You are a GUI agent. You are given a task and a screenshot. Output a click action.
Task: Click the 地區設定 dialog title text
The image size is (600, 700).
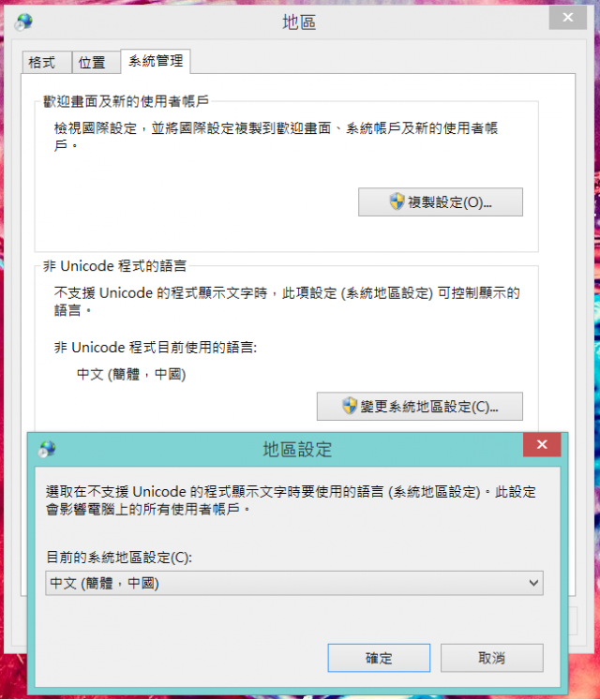coord(297,449)
